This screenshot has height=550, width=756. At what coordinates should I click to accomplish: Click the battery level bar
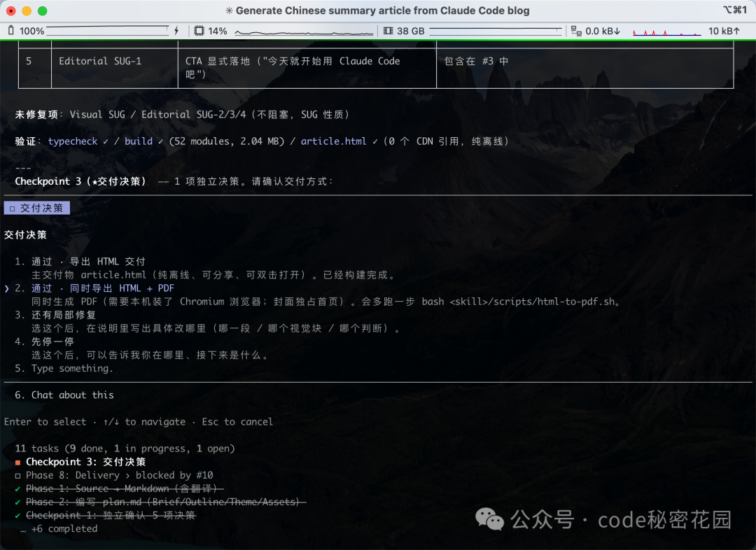[x=108, y=31]
